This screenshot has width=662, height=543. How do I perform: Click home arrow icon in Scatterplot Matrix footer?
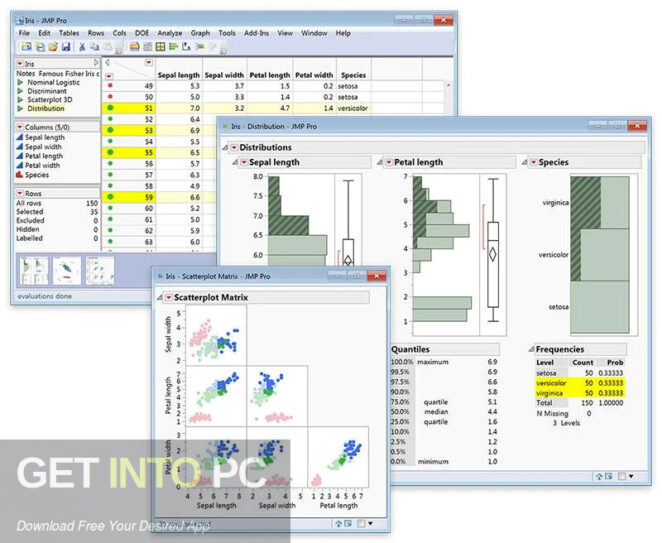point(339,524)
